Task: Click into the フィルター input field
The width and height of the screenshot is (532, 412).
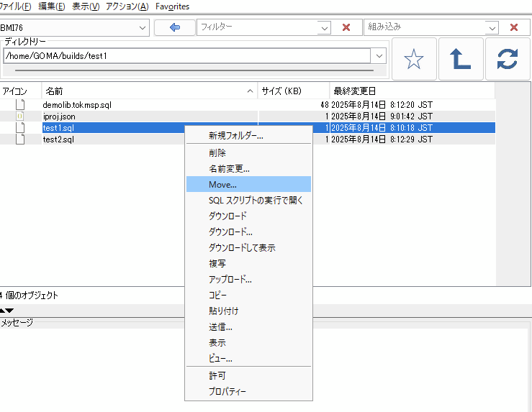Action: coord(258,27)
